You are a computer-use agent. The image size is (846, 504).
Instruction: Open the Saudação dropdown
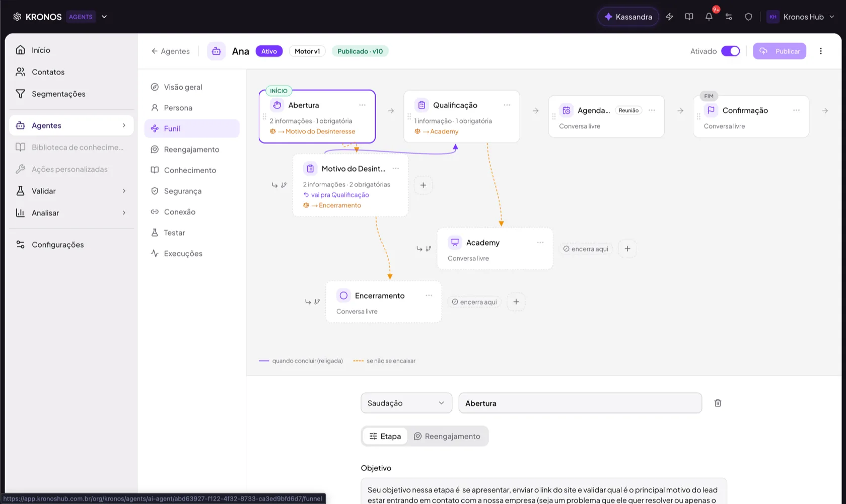coord(406,403)
